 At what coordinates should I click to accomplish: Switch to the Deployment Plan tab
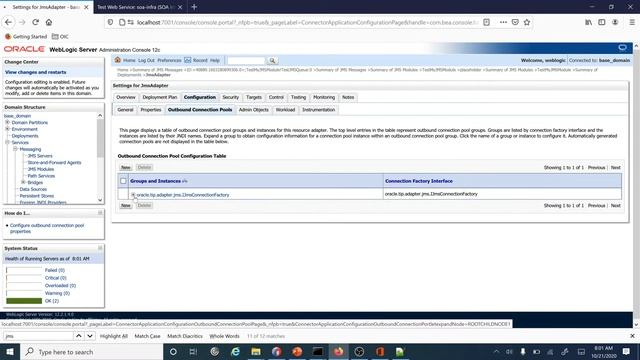click(x=160, y=97)
